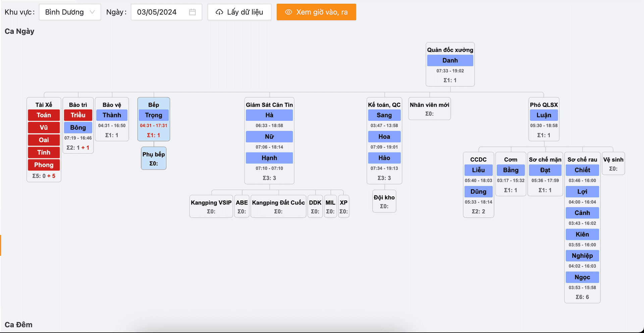Select Hạnh under Giám Sát Căn Tin
The height and width of the screenshot is (333, 644).
[x=269, y=158]
